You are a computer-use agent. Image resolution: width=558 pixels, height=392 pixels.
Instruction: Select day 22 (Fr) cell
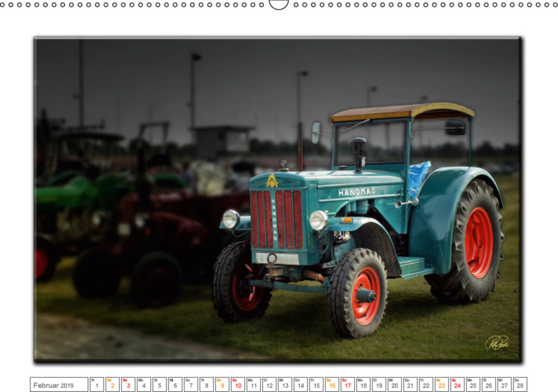pyautogui.click(x=426, y=385)
